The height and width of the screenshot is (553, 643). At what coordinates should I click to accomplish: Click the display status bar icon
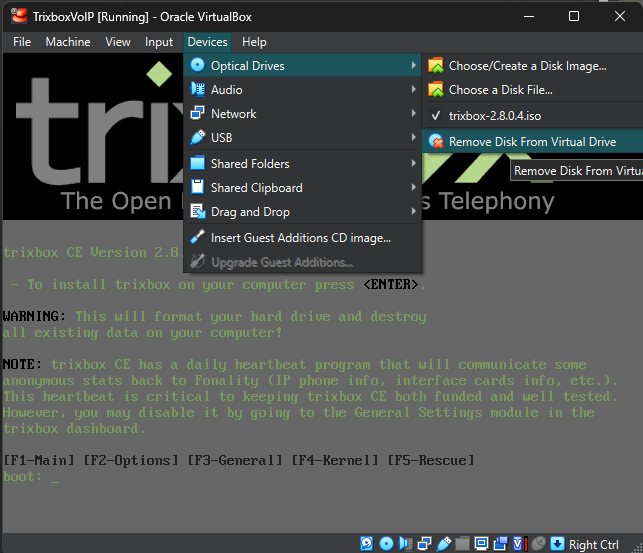(481, 544)
